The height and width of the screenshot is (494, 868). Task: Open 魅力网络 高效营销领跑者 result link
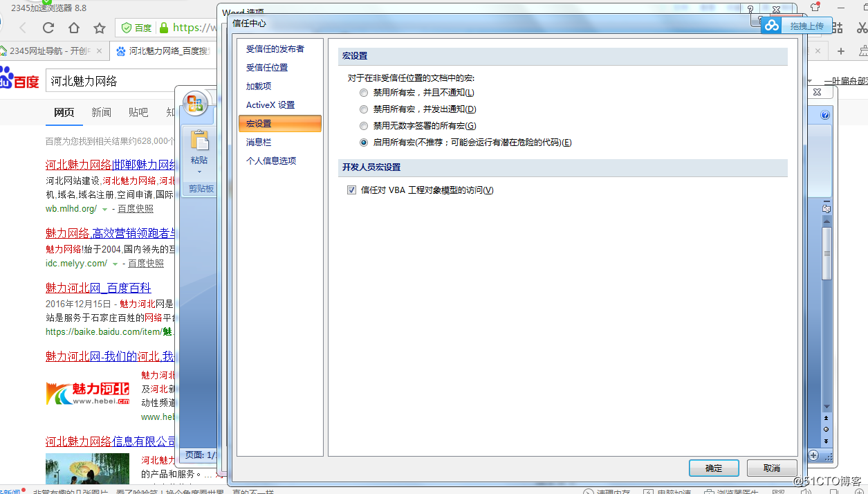[111, 233]
